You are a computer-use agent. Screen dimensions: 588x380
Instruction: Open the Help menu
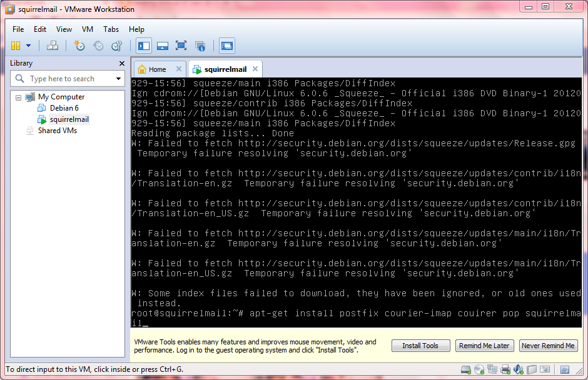[x=136, y=29]
